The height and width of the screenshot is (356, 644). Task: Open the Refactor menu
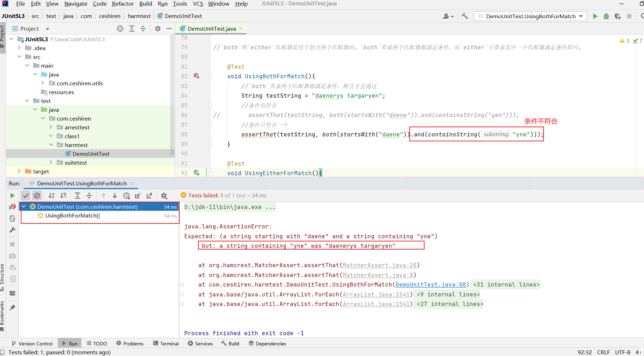click(123, 4)
